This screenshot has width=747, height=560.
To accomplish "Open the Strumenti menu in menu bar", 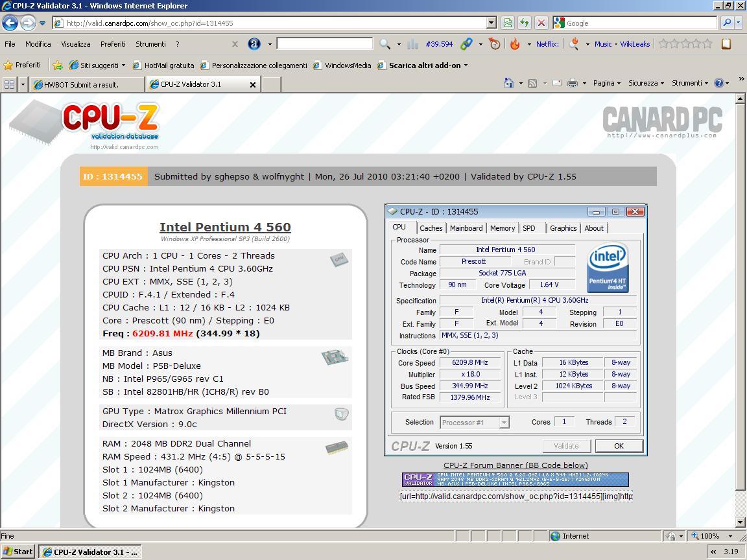I will coord(150,44).
